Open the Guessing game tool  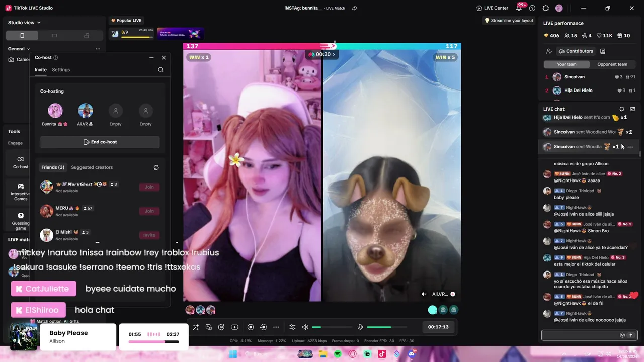[21, 221]
